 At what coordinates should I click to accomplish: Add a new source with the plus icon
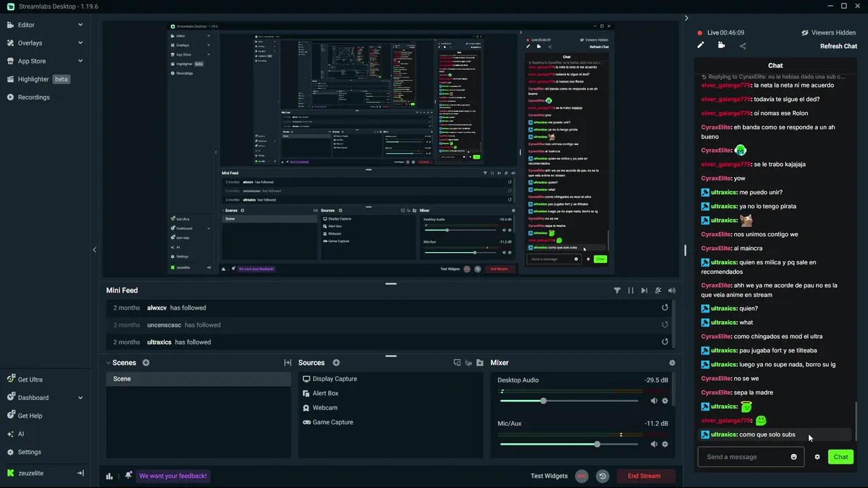click(x=336, y=363)
